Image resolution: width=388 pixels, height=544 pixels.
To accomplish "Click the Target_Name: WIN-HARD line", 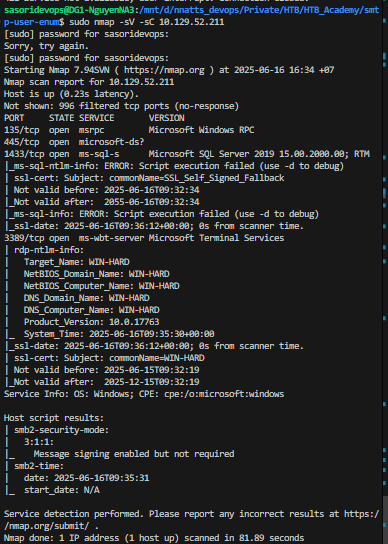I will pos(77,262).
